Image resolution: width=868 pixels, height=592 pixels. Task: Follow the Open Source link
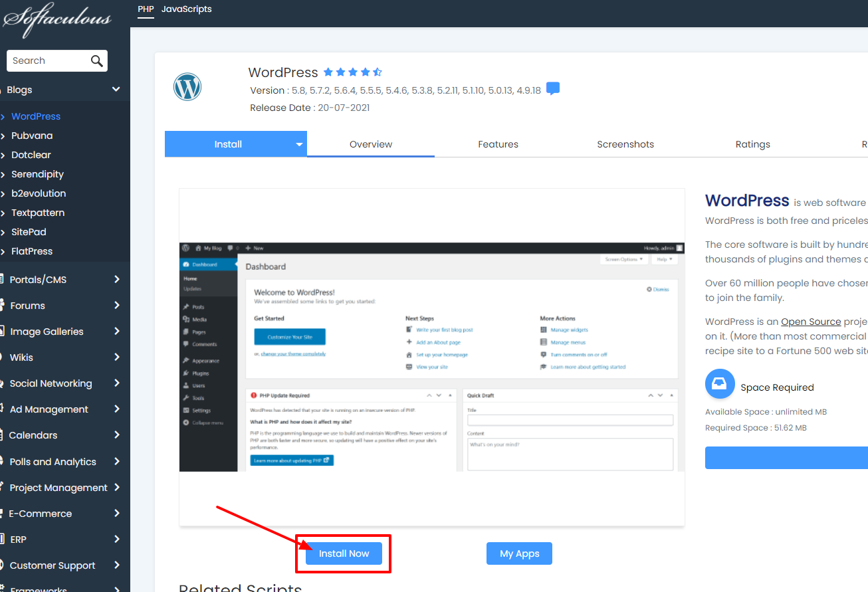click(x=811, y=322)
